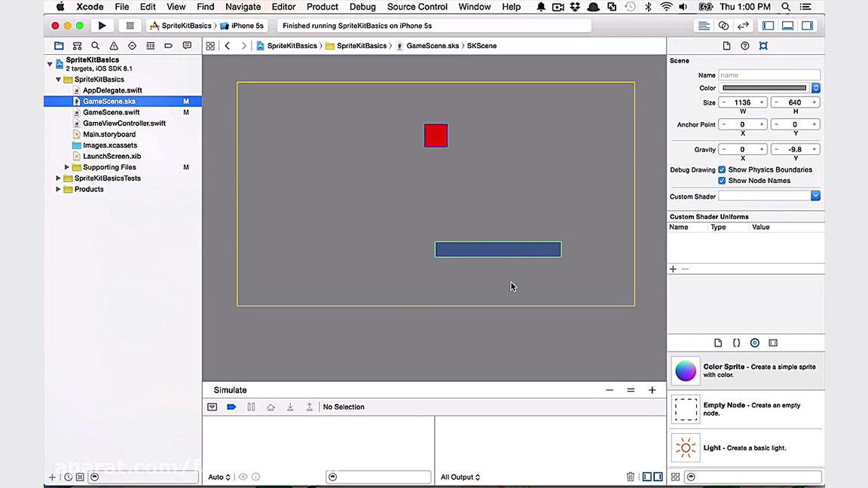Select GameViewController.swift in navigator
The width and height of the screenshot is (868, 488).
pyautogui.click(x=124, y=124)
